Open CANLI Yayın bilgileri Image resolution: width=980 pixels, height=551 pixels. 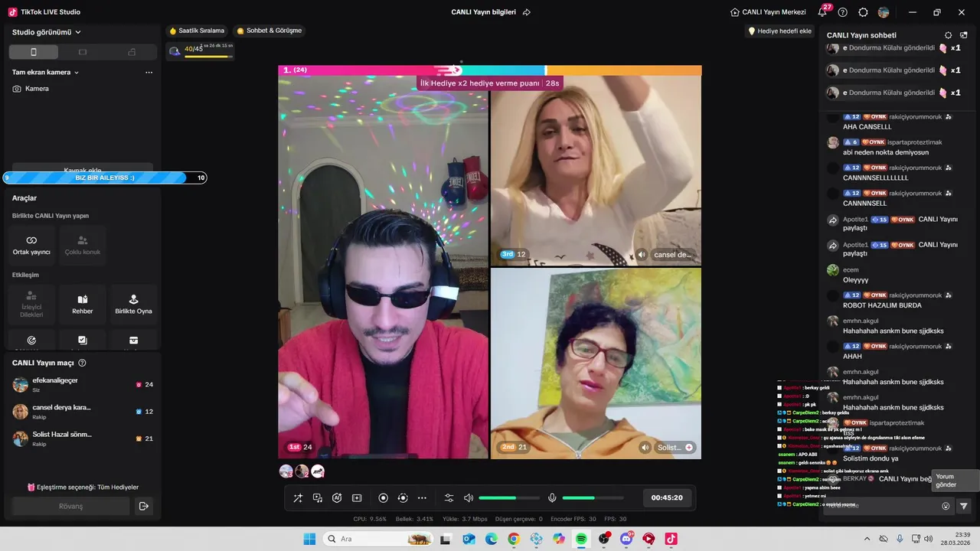[x=483, y=12]
